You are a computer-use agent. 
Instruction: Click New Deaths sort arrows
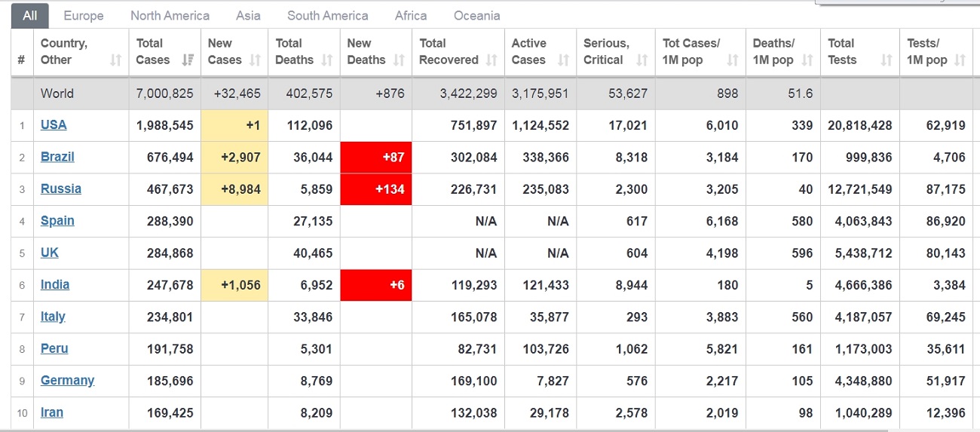[398, 60]
